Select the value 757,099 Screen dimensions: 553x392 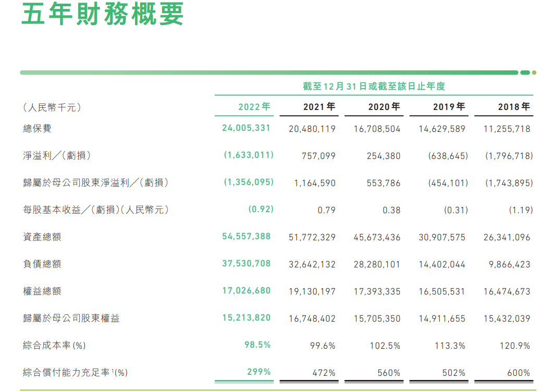click(x=318, y=156)
